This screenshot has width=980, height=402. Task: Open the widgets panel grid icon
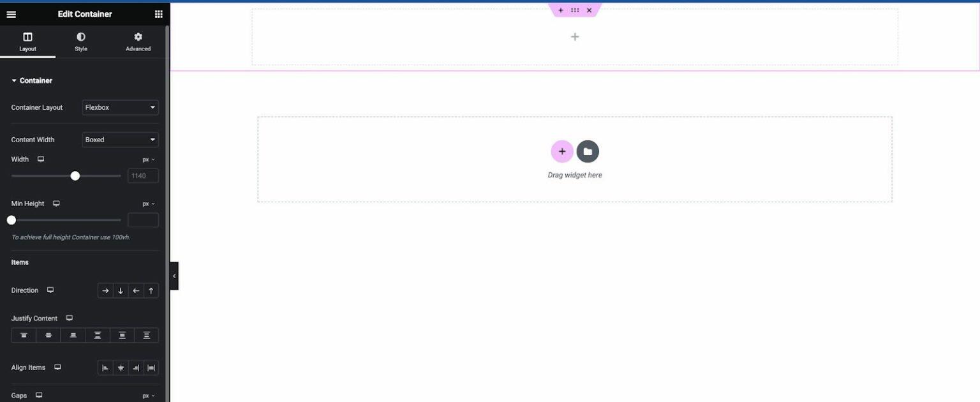click(x=158, y=13)
